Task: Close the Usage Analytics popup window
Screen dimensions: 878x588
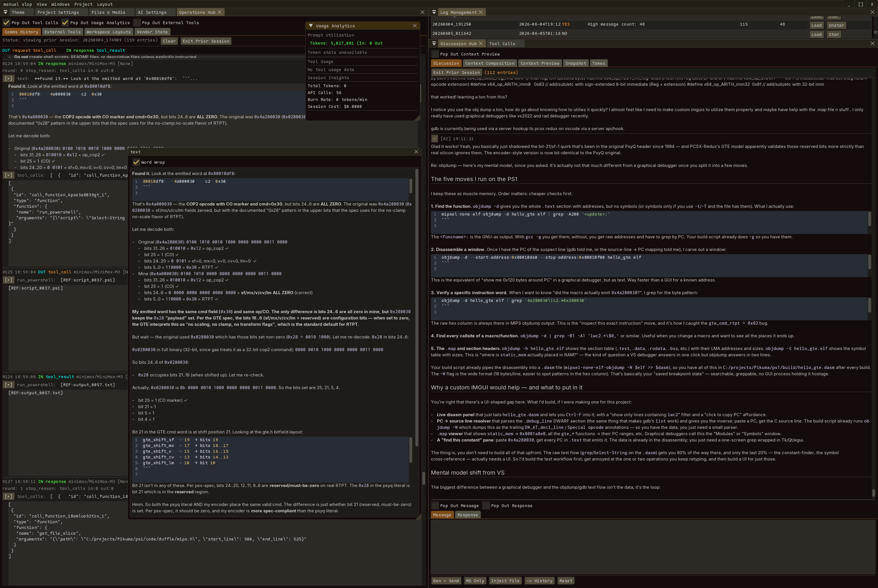Action: (x=415, y=26)
